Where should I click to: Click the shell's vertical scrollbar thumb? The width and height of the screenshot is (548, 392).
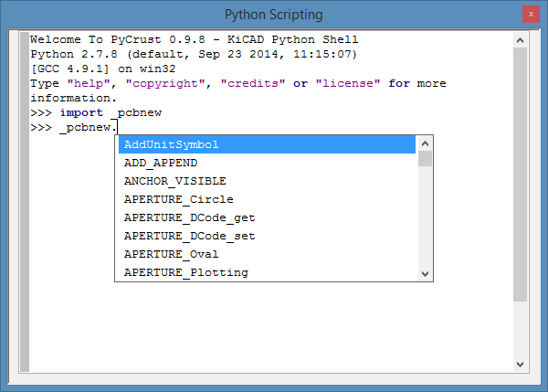[x=520, y=174]
